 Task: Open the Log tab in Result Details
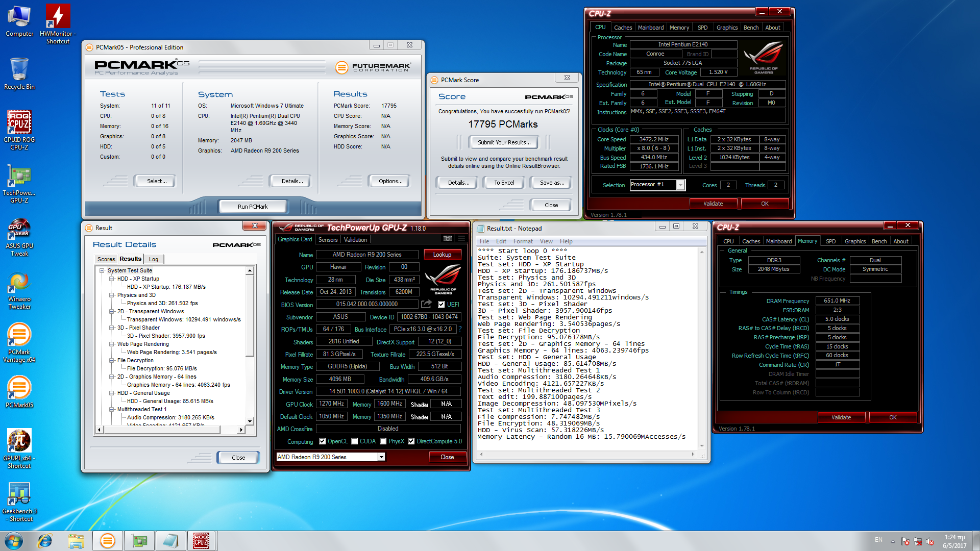tap(154, 259)
